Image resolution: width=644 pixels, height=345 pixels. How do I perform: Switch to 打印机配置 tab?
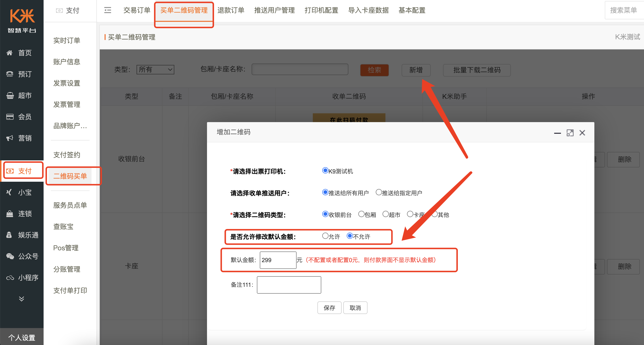tap(321, 10)
